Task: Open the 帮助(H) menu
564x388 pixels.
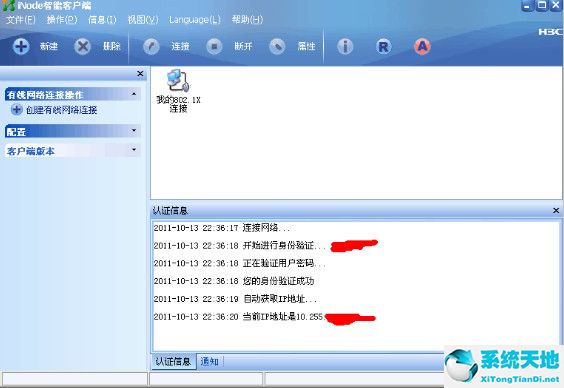Action: (247, 19)
